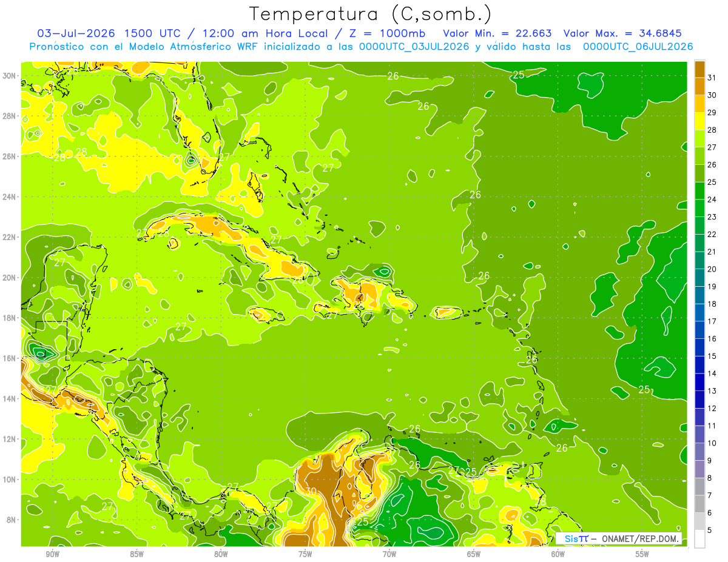This screenshot has width=728, height=562.
Task: Click the 85W longitude axis label
Action: coord(136,554)
